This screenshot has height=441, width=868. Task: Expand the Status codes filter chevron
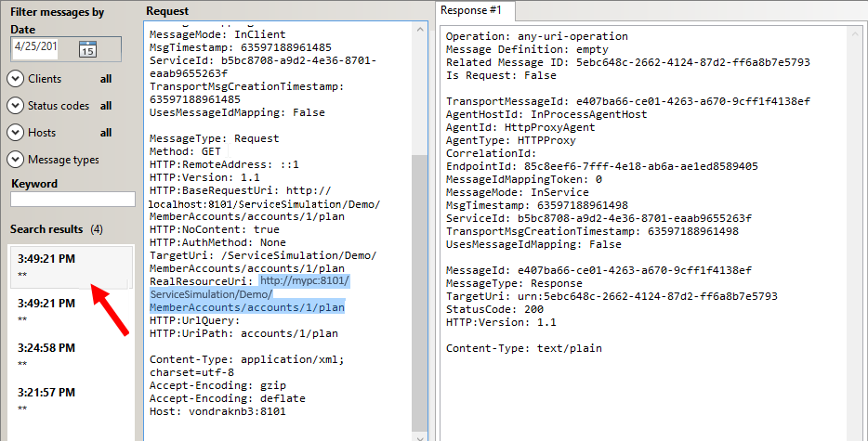16,106
